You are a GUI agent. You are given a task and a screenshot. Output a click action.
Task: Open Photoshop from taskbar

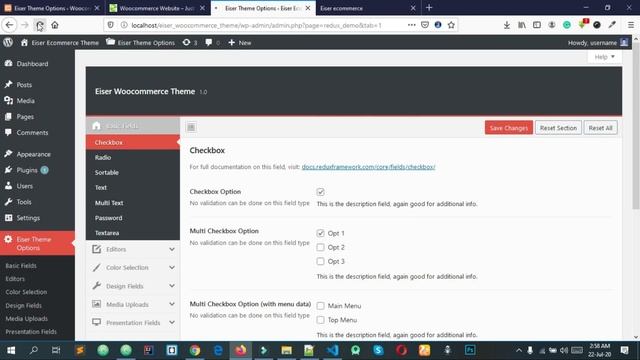click(x=470, y=350)
